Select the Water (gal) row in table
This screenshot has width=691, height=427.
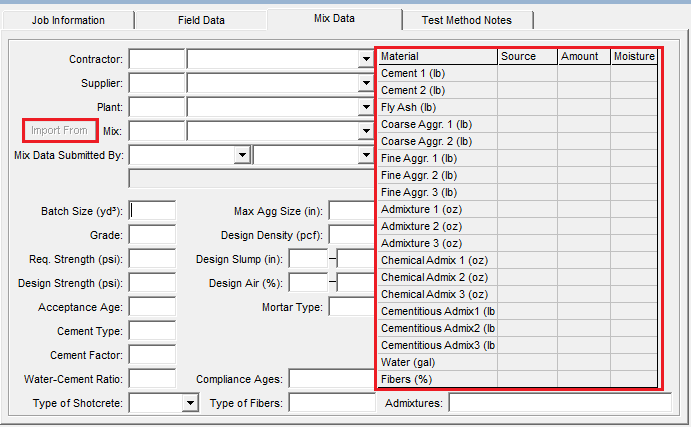click(x=437, y=362)
